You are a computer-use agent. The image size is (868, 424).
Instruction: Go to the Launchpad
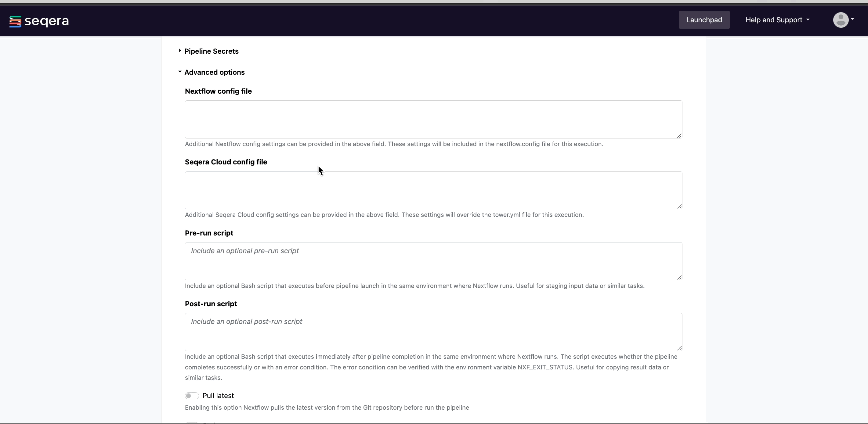(x=704, y=20)
